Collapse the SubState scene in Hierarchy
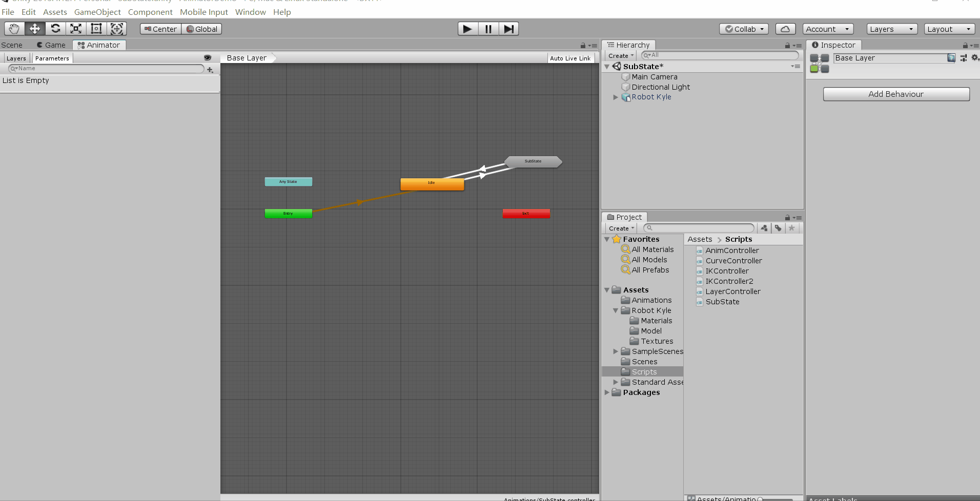 tap(607, 67)
